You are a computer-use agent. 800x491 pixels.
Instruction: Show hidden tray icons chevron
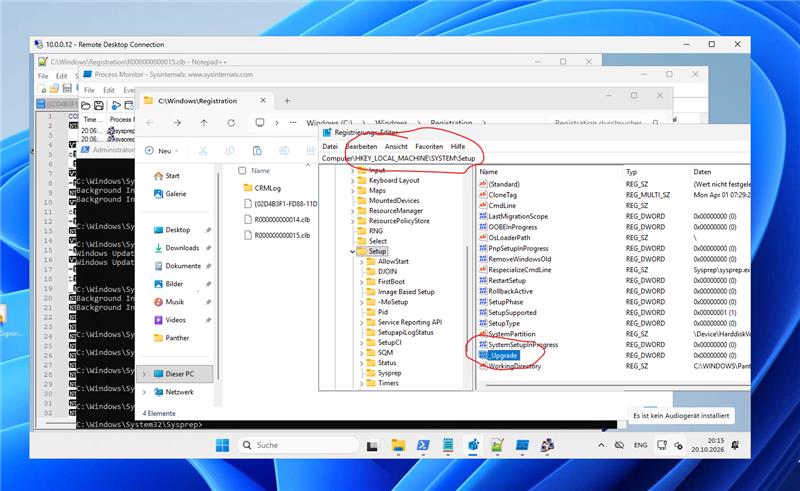pyautogui.click(x=601, y=445)
